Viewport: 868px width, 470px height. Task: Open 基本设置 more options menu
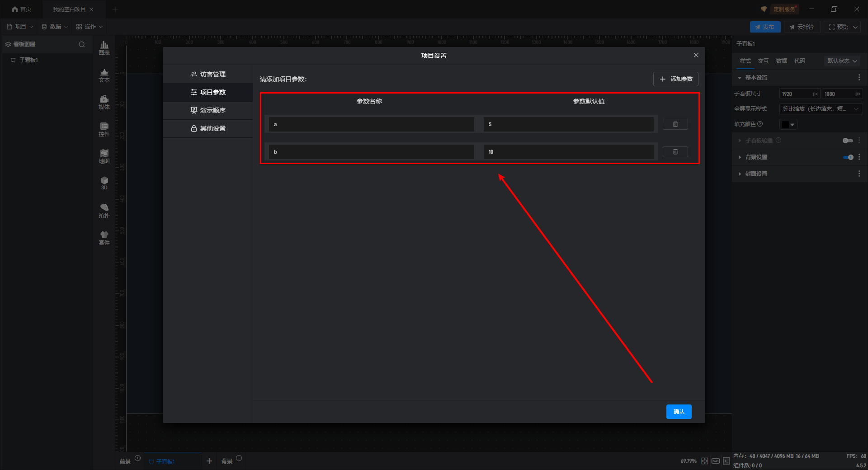click(x=859, y=78)
